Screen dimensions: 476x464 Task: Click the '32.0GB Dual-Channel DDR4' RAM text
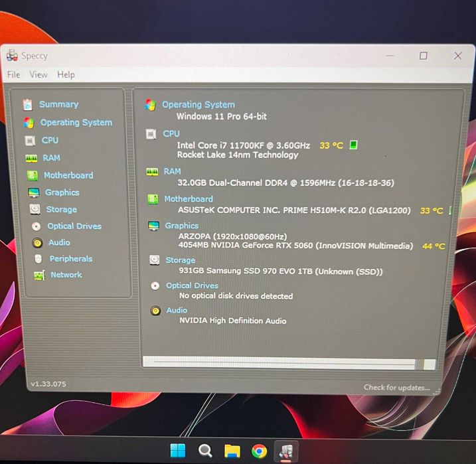[285, 183]
